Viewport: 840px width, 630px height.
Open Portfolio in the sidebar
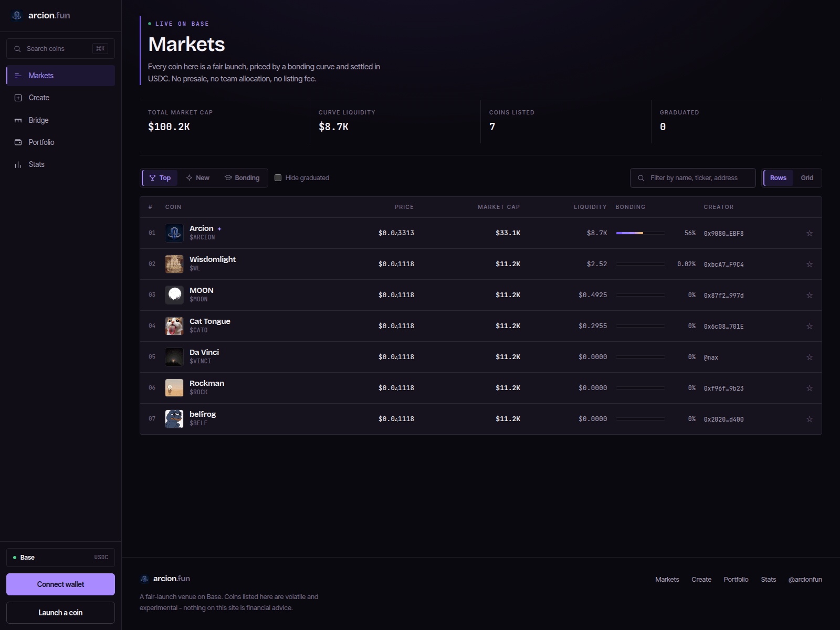[x=61, y=142]
